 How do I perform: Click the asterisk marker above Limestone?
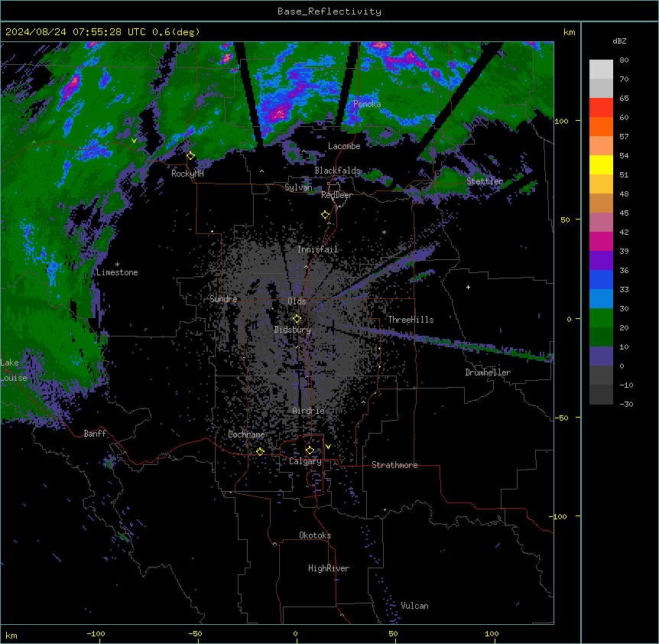117,265
